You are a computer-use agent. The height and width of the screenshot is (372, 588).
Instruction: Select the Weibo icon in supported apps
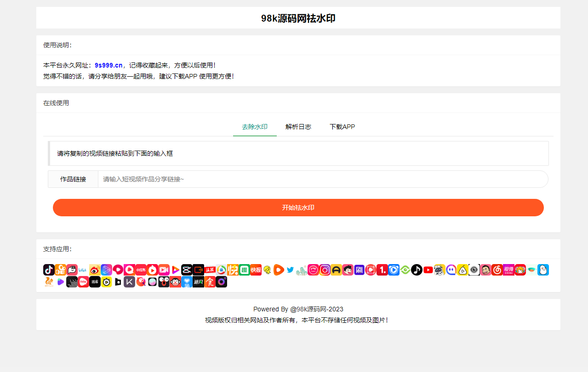[95, 270]
